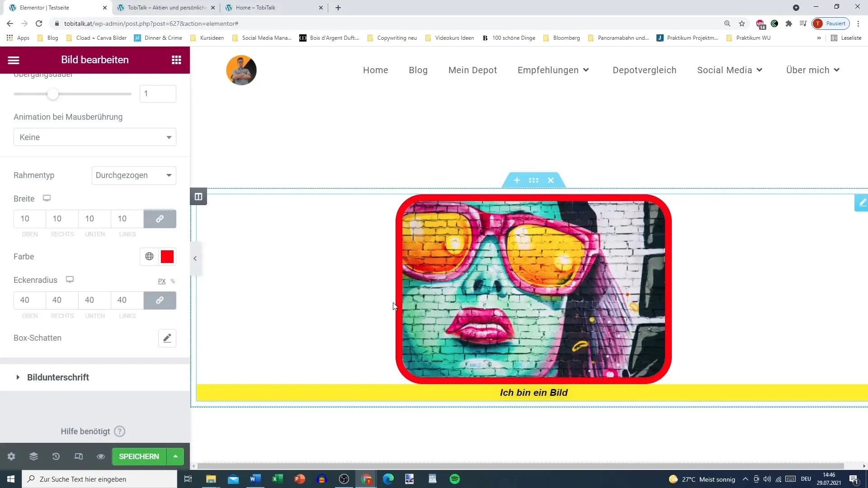Bookmark this page with the star icon
The image size is (868, 488).
(742, 23)
